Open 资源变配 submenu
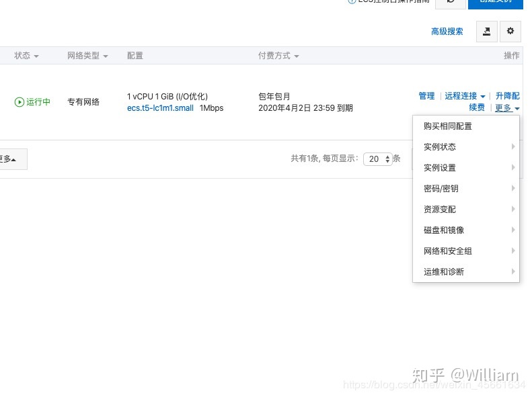The width and height of the screenshot is (532, 397). click(466, 210)
